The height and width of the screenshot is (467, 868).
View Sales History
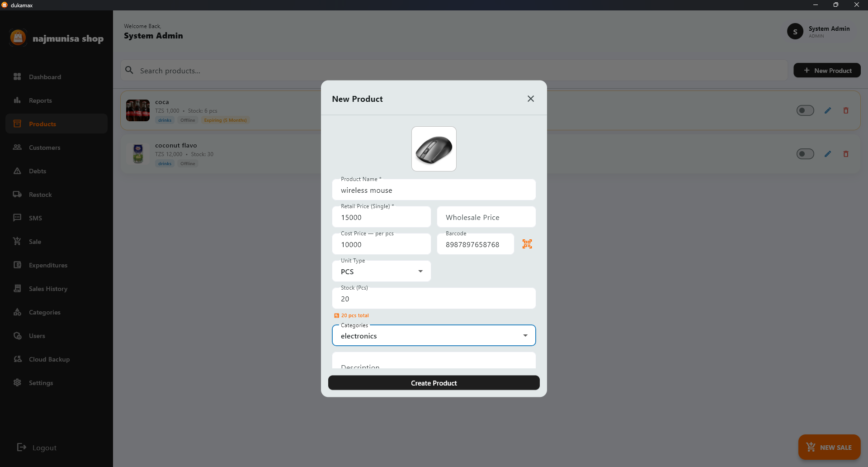[x=57, y=289]
